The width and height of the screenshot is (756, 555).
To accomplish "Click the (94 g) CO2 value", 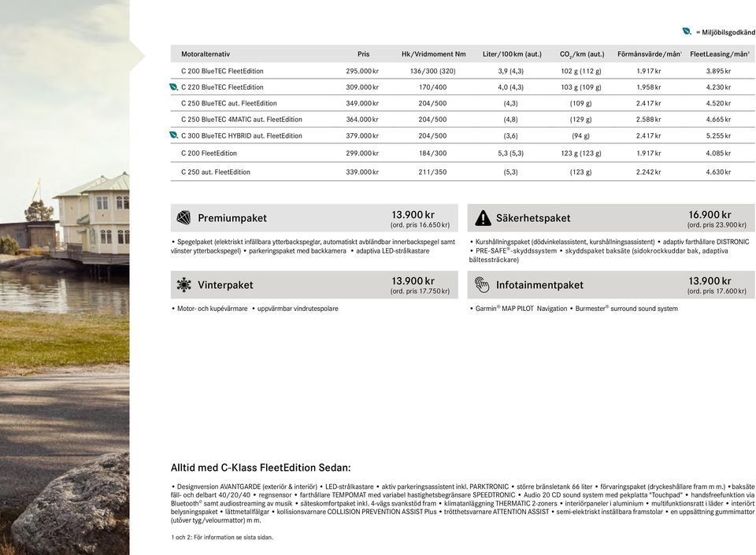I will pos(581,136).
